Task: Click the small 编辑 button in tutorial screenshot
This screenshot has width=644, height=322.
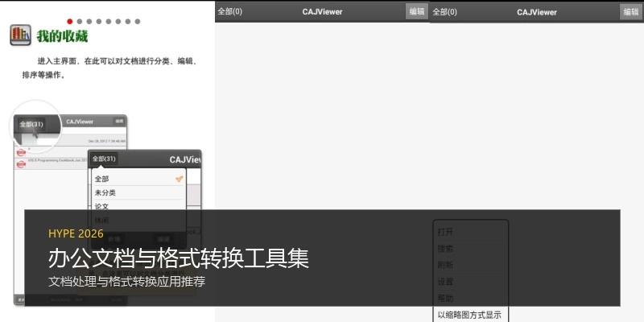Action: click(x=119, y=121)
